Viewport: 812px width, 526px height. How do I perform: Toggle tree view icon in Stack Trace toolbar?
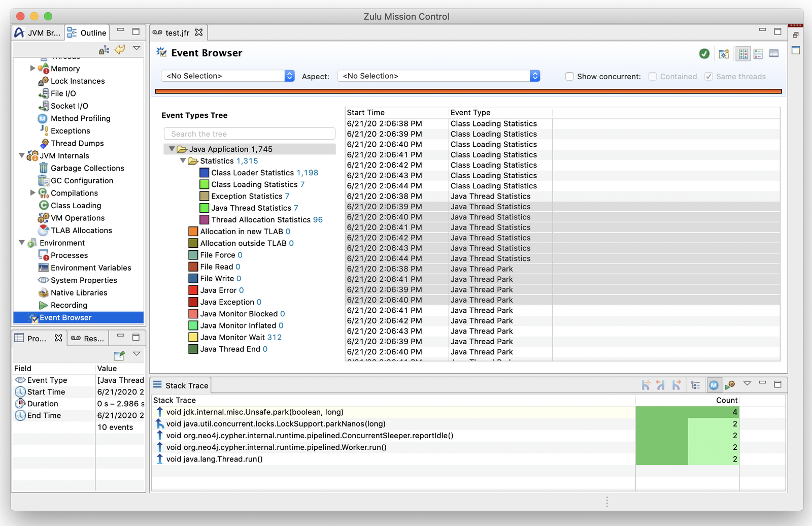tap(696, 385)
